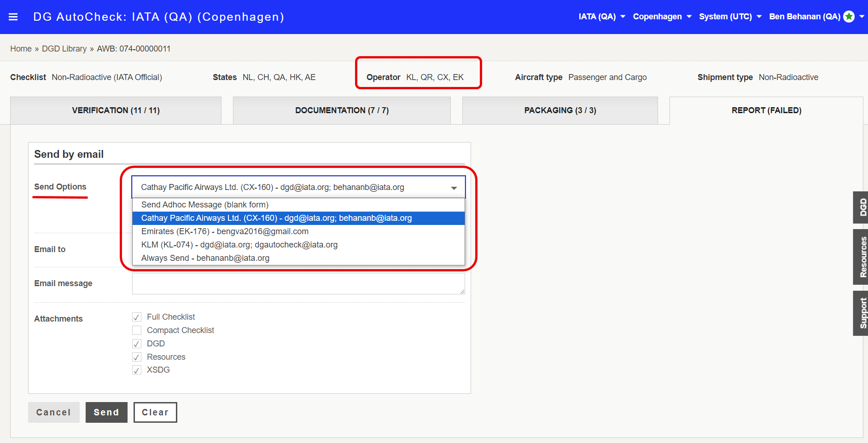Click the AWB: 074-00000011 breadcrumb text

pos(134,49)
